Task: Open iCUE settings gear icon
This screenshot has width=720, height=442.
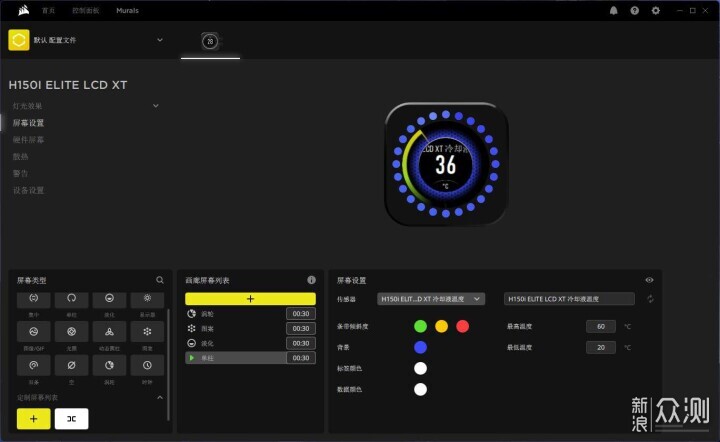Action: point(656,11)
